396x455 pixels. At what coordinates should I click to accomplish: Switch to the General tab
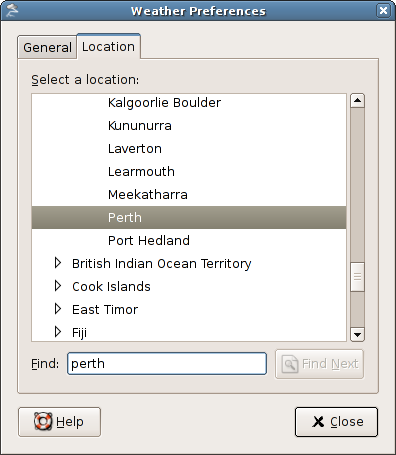point(47,47)
